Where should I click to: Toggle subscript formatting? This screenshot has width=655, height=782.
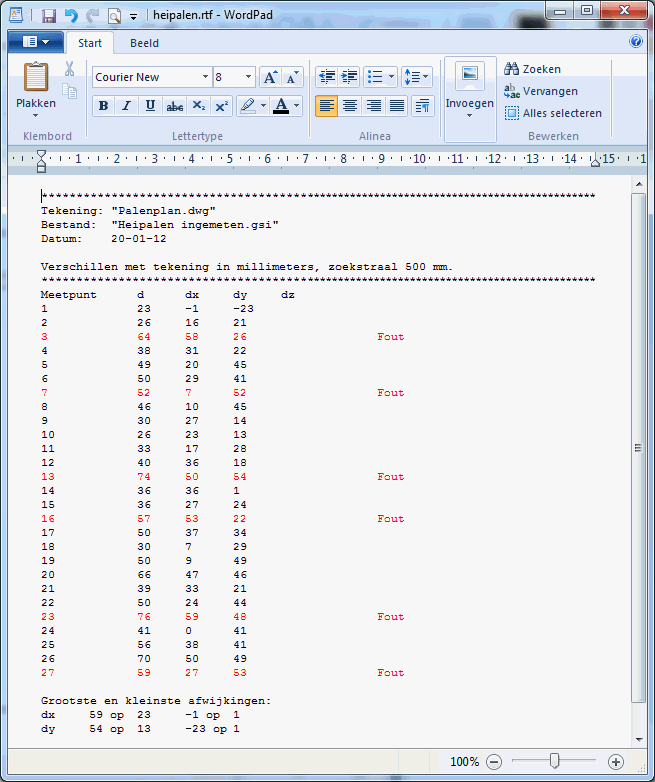point(199,106)
